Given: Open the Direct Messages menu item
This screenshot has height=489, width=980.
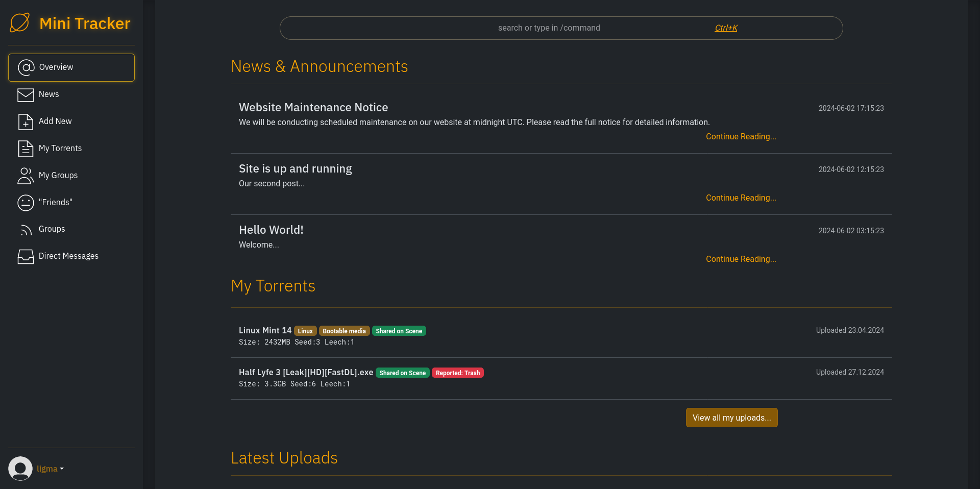Looking at the screenshot, I should [x=68, y=256].
